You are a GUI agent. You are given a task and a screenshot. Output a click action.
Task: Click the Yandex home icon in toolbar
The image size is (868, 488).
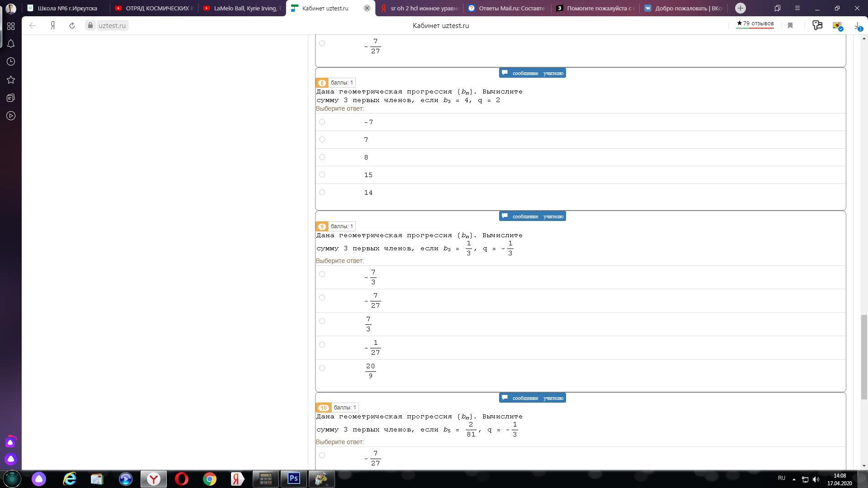tap(53, 26)
